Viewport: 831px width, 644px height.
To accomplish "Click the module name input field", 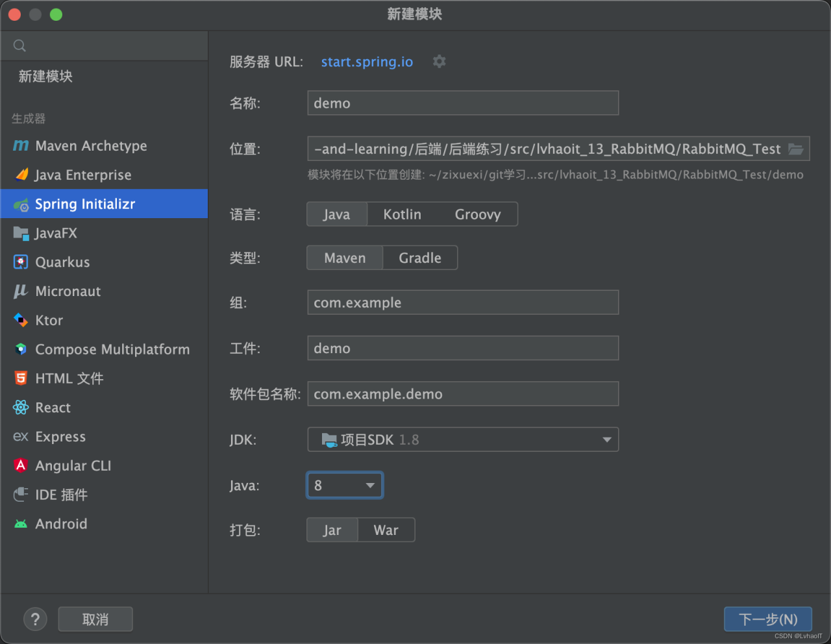I will 462,103.
